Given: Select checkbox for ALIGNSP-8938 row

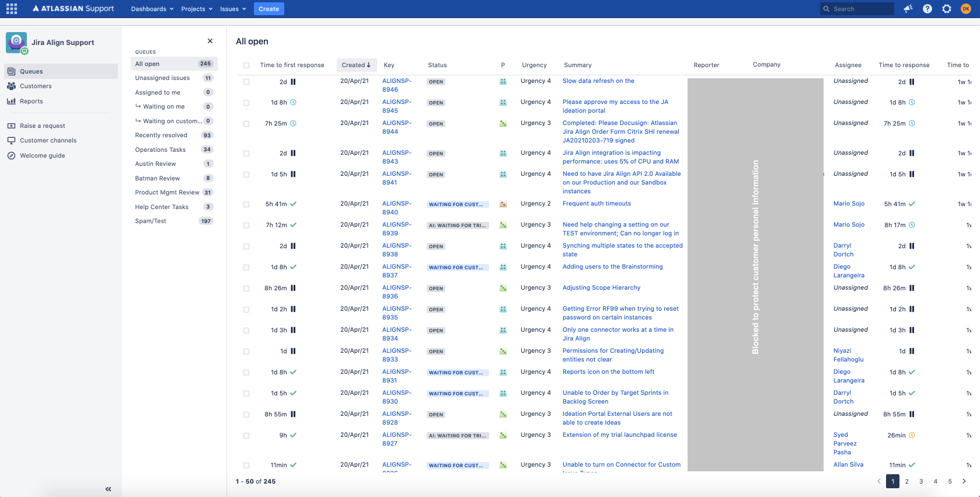Looking at the screenshot, I should [x=246, y=246].
